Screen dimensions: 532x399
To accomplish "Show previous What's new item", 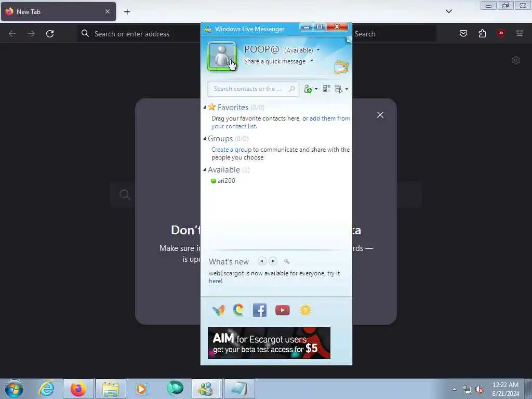I will [262, 261].
